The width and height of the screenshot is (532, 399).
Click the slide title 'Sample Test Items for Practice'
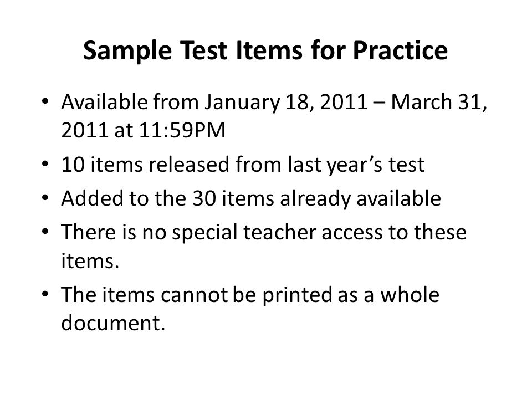coord(265,51)
